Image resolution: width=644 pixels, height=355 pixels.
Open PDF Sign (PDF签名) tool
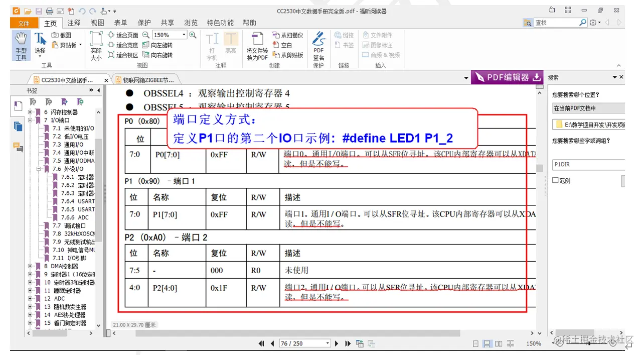[318, 46]
